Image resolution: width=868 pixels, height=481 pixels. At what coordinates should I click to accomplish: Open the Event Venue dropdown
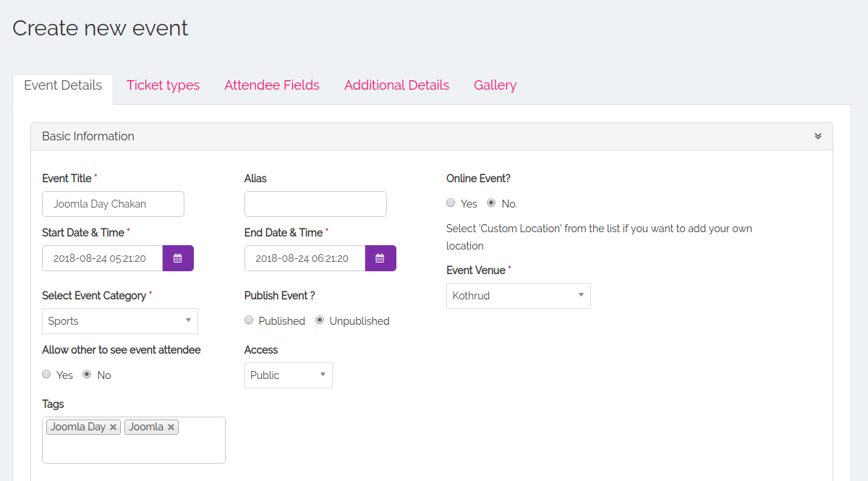click(x=518, y=296)
